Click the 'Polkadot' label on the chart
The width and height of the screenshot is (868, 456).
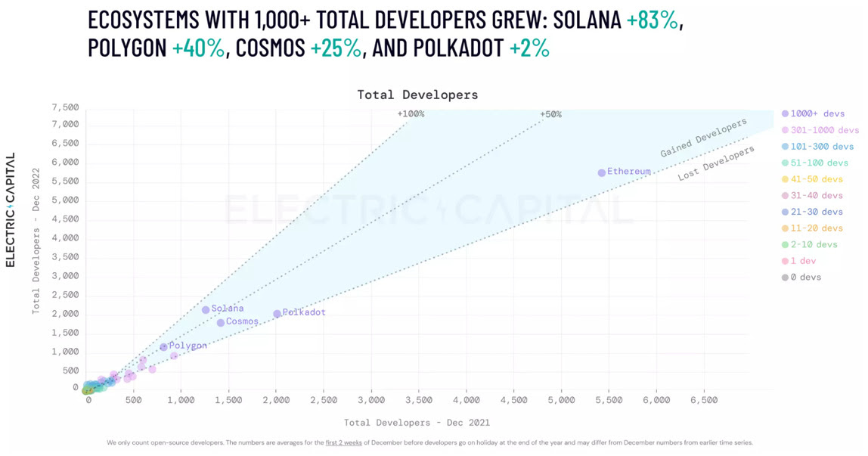pos(304,312)
